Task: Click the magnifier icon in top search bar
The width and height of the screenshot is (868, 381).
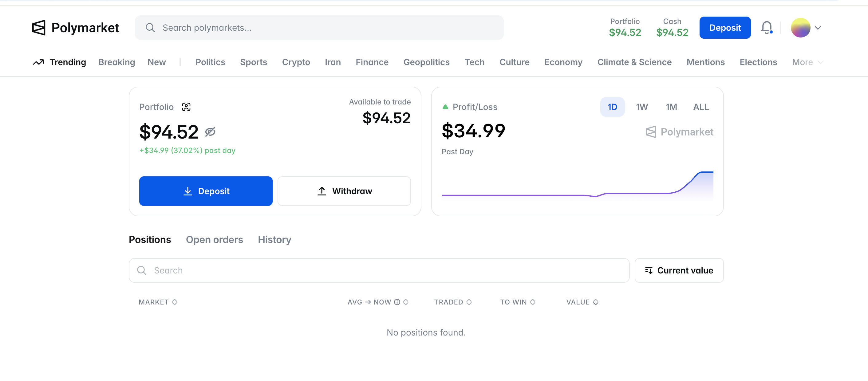Action: coord(150,28)
